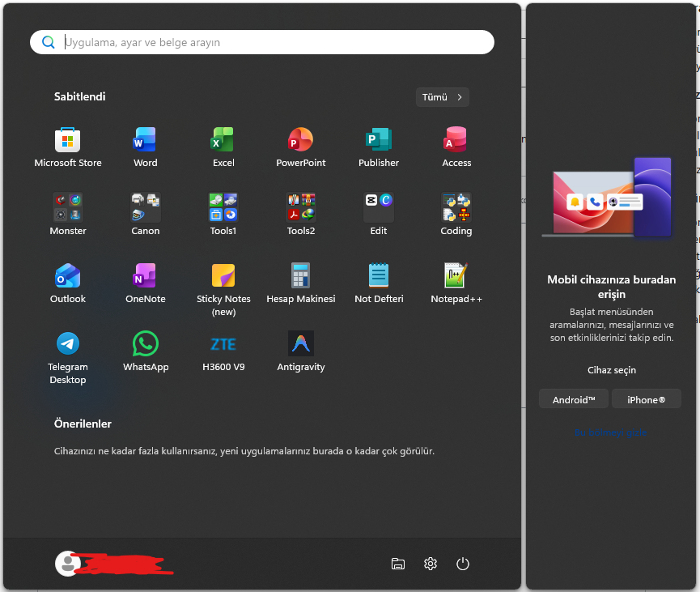700x592 pixels.
Task: Choose iPhone® device option
Action: (x=646, y=399)
